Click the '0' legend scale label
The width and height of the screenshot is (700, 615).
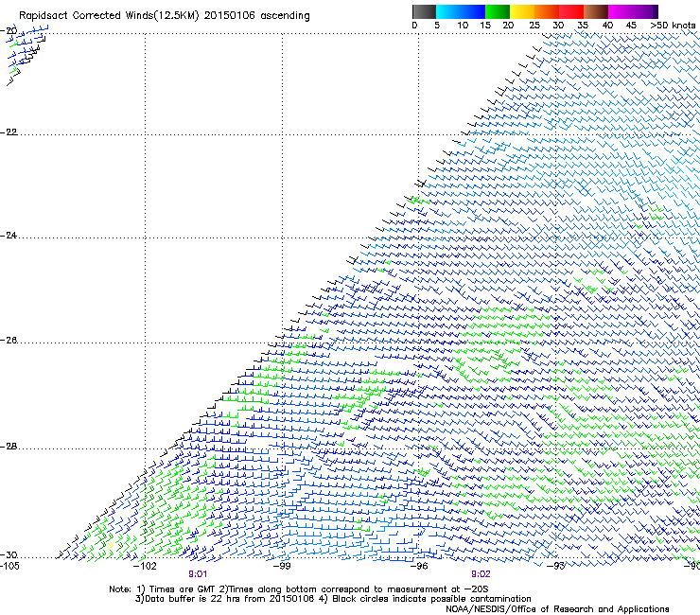point(414,26)
